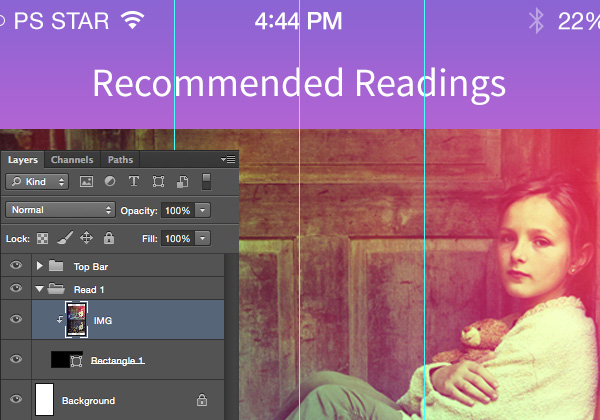This screenshot has height=420, width=600.
Task: Select the Background layer thumbnail
Action: 44,399
